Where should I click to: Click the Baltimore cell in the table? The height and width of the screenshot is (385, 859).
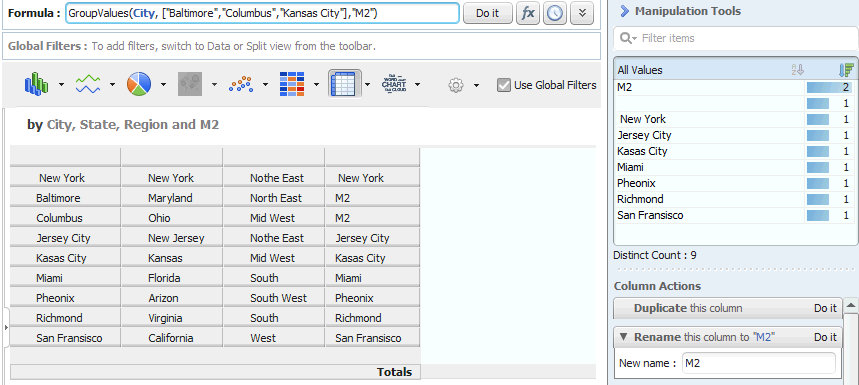(x=65, y=198)
